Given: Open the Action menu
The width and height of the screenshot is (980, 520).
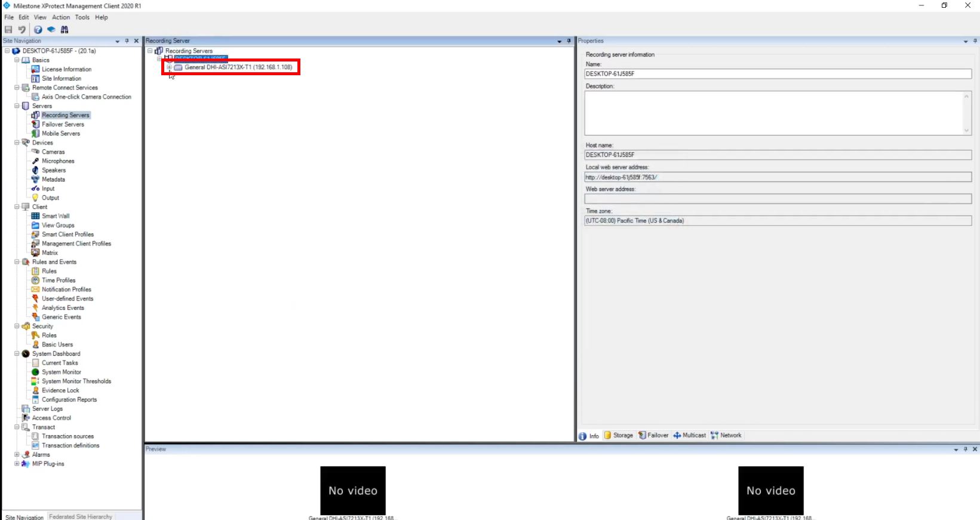Looking at the screenshot, I should pos(61,17).
